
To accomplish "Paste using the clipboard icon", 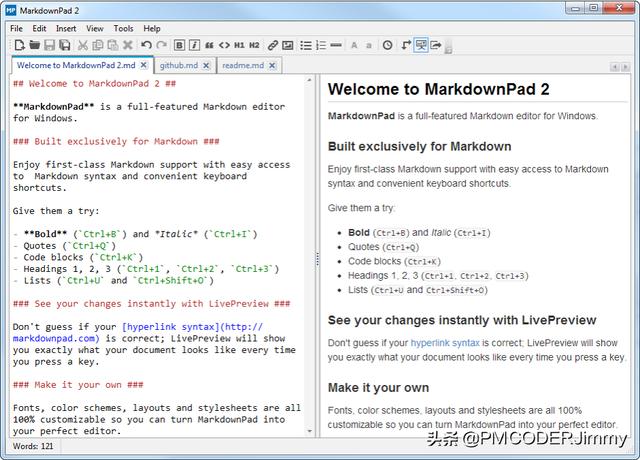I will 113,45.
